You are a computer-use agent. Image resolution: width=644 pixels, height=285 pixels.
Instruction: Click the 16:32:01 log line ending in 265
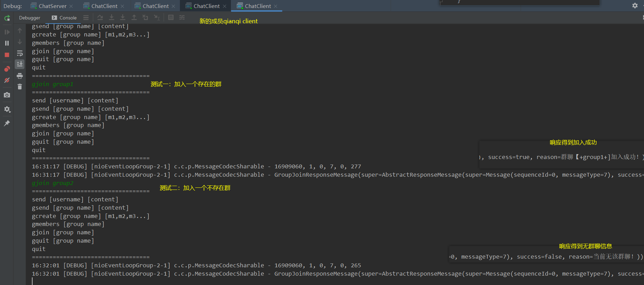[x=197, y=265]
